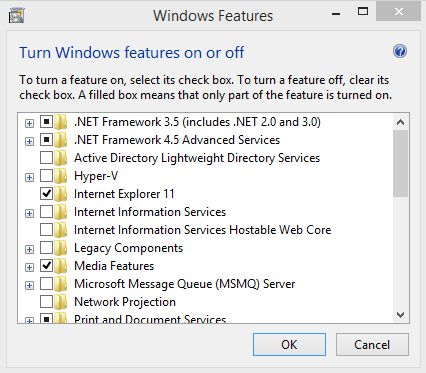
Task: Enable the Hyper-V checkbox
Action: click(46, 175)
